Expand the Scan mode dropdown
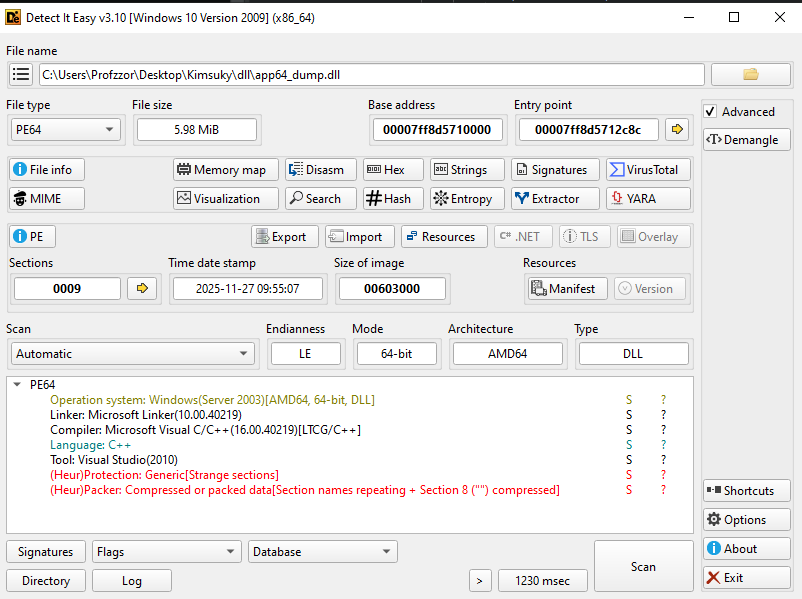This screenshot has width=802, height=599. (133, 353)
